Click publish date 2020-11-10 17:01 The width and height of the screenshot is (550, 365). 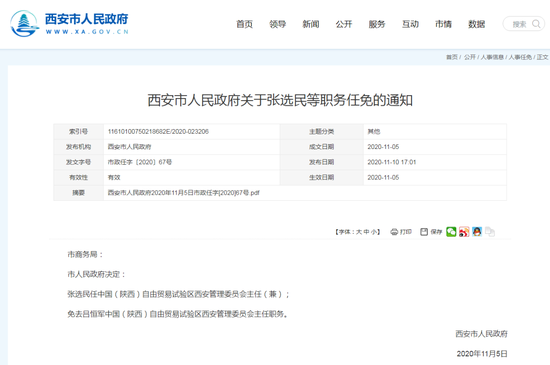pos(391,162)
